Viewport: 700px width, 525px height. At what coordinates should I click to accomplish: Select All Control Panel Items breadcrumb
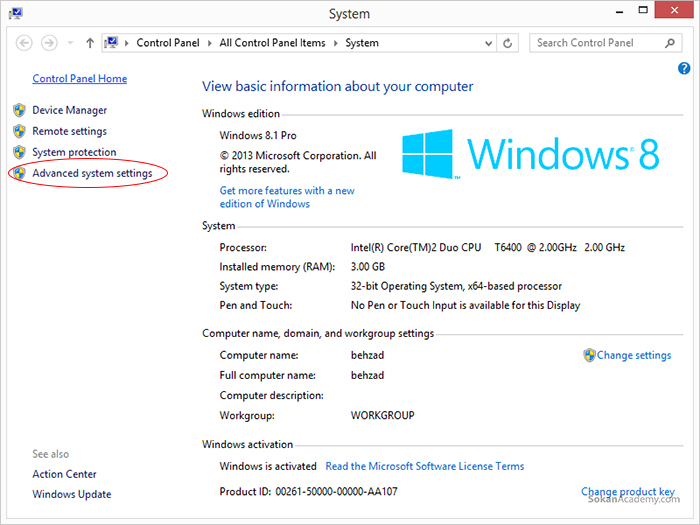pyautogui.click(x=272, y=43)
